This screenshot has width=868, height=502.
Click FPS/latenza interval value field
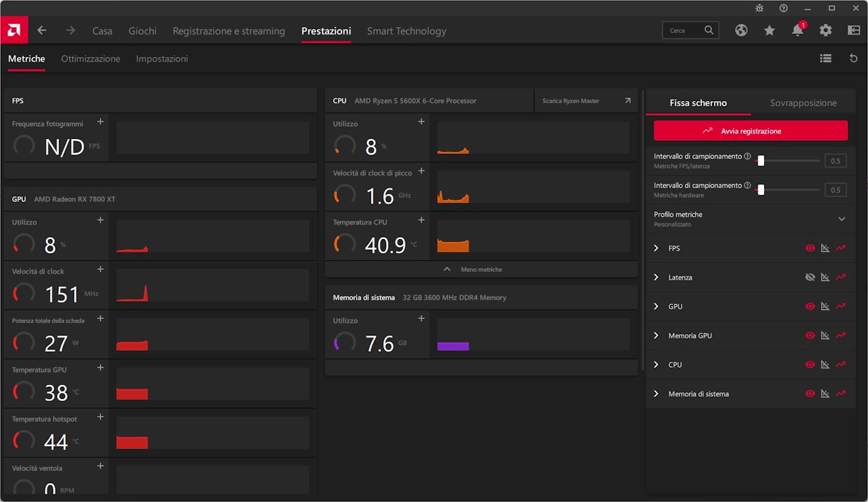[835, 161]
